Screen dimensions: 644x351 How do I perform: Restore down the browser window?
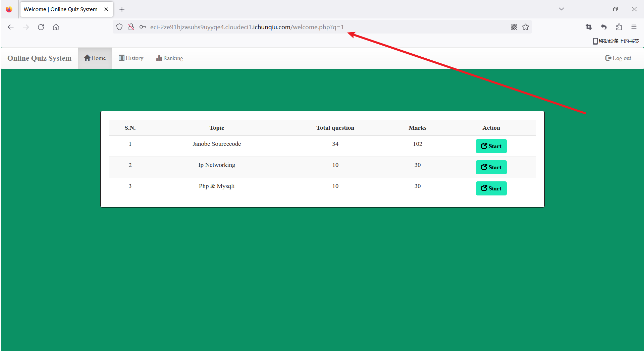(x=615, y=9)
